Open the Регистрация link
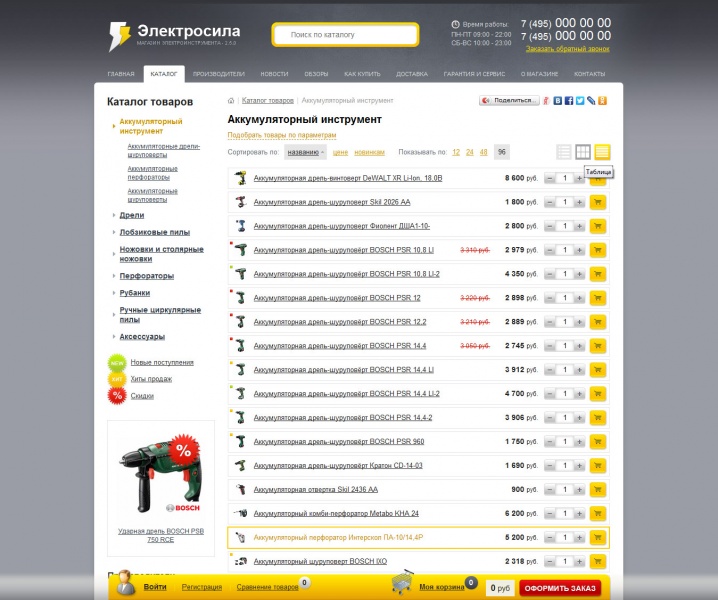Viewport: 718px width, 600px height. pyautogui.click(x=201, y=587)
